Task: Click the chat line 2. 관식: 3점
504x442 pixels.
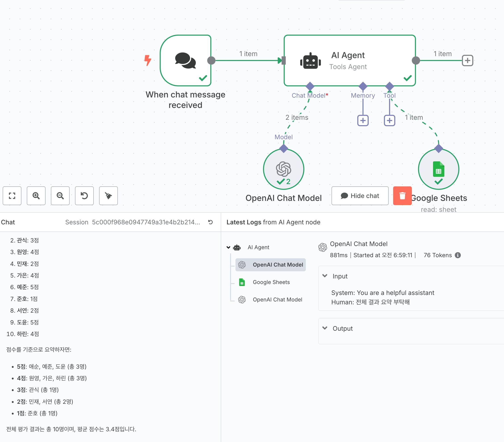Action: tap(24, 240)
